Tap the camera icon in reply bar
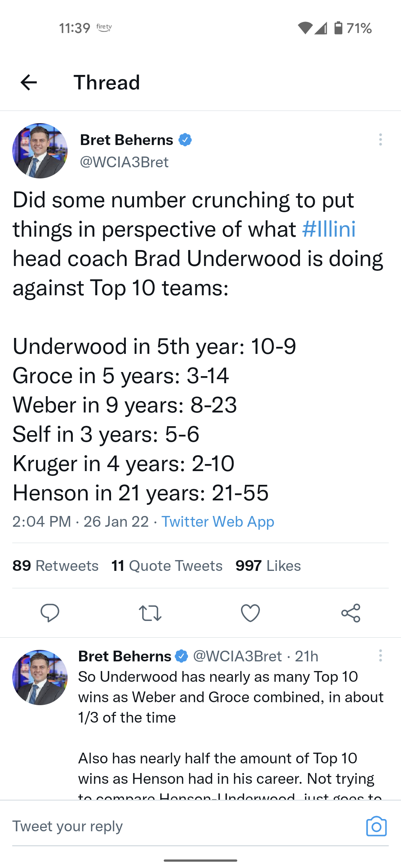 coord(376,826)
